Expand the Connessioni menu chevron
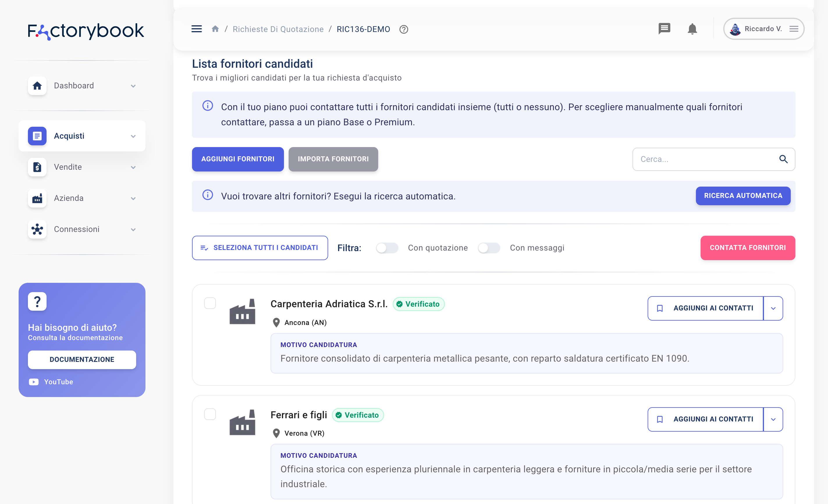Image resolution: width=828 pixels, height=504 pixels. [x=134, y=230]
